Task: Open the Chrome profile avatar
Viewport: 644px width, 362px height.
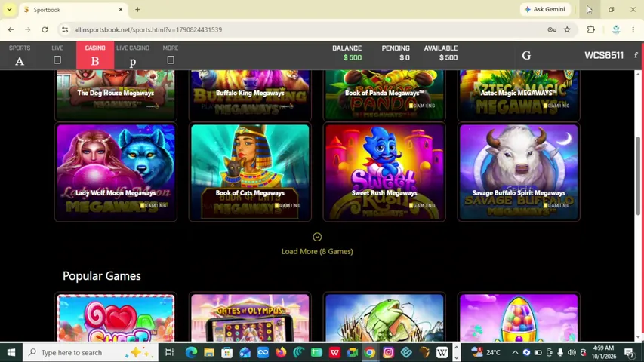Action: coord(615,29)
